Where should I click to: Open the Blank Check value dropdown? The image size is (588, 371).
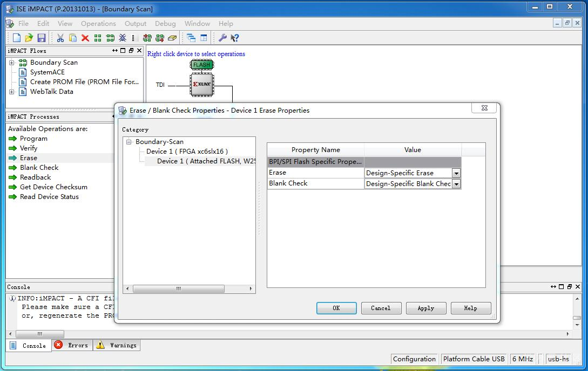(x=456, y=184)
